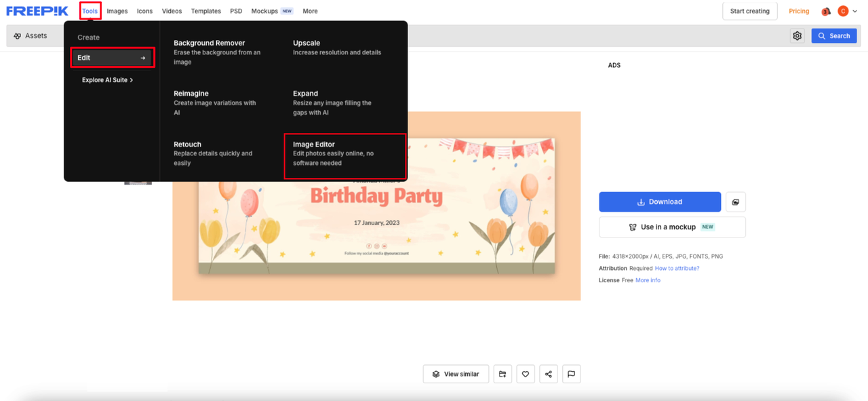Open the Icons menu
Image resolution: width=868 pixels, height=401 pixels.
pyautogui.click(x=144, y=11)
